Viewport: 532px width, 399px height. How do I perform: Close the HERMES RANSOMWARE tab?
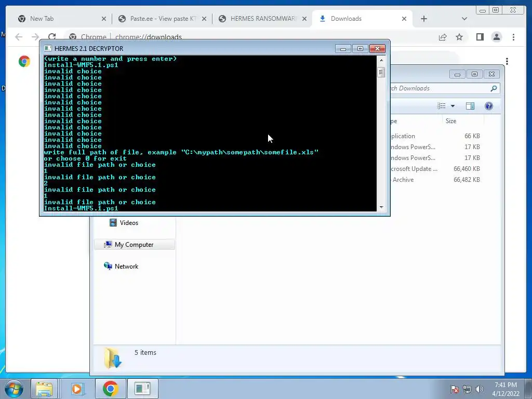point(304,19)
